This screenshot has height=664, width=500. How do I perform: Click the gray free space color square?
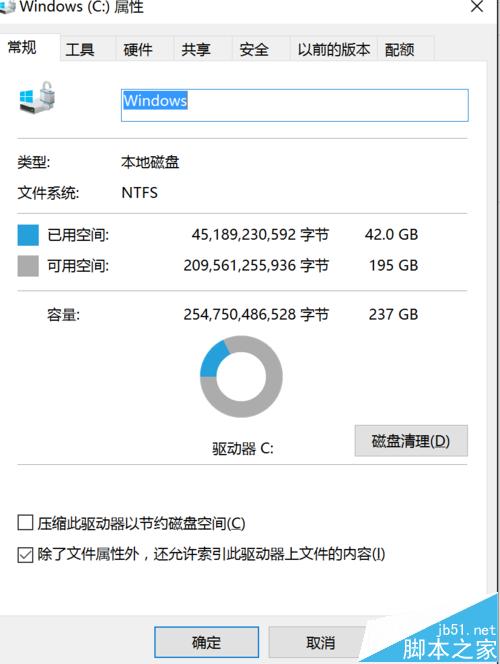[x=28, y=266]
